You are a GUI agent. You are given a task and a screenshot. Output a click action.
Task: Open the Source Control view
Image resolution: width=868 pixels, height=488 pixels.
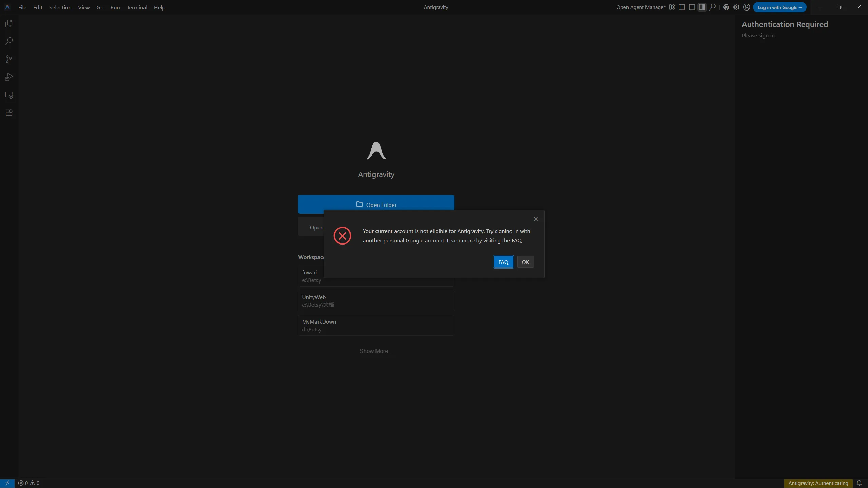click(9, 59)
